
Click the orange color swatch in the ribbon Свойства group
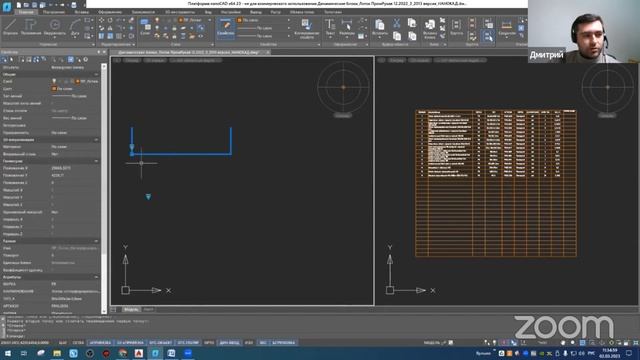pos(240,20)
